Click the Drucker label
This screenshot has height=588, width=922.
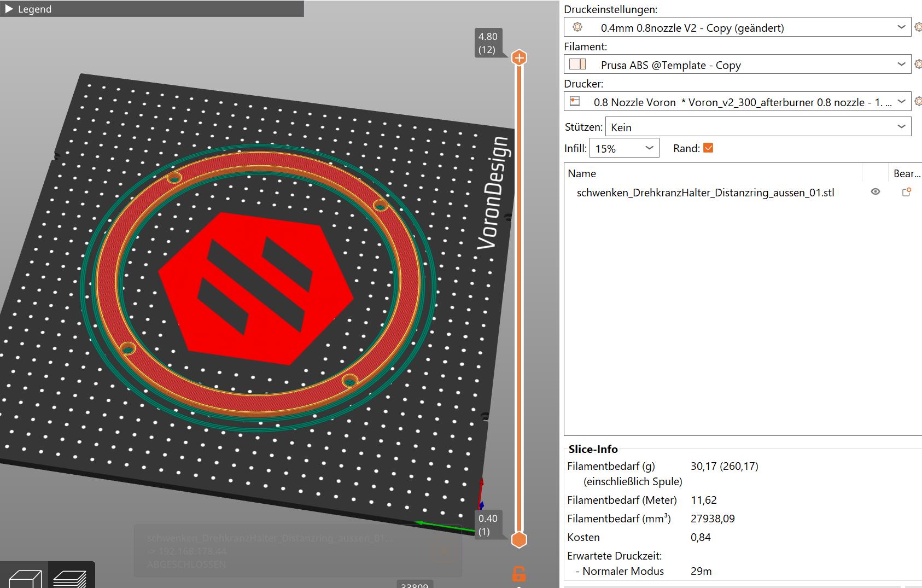pyautogui.click(x=583, y=84)
